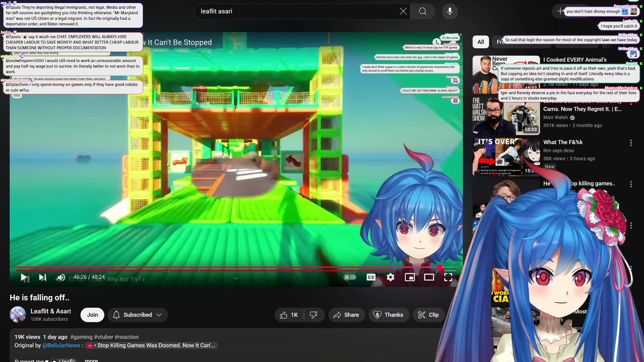Enter fullscreen mode

pyautogui.click(x=448, y=278)
